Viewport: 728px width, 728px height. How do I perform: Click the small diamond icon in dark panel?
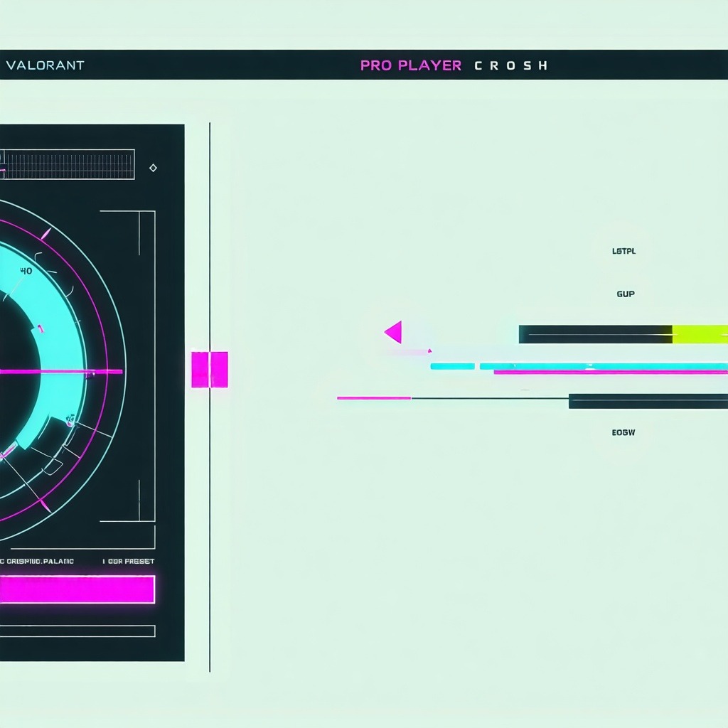tap(153, 168)
